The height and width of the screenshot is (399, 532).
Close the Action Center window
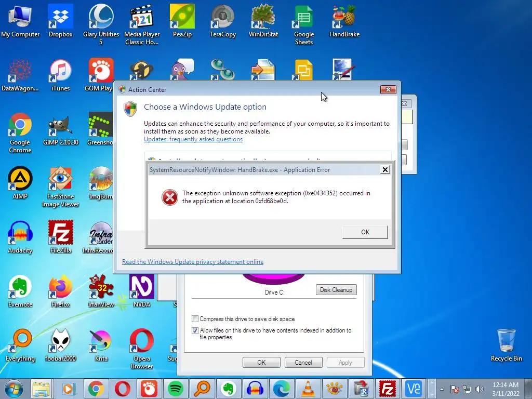point(388,89)
